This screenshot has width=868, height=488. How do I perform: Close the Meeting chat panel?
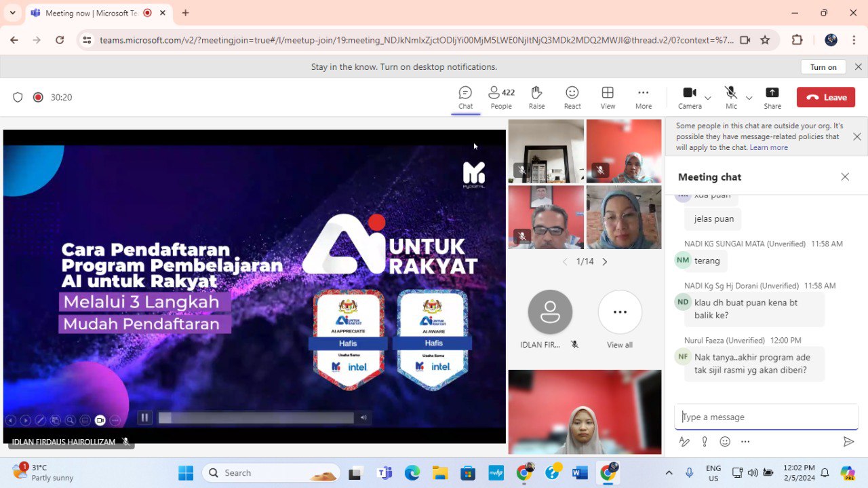845,176
